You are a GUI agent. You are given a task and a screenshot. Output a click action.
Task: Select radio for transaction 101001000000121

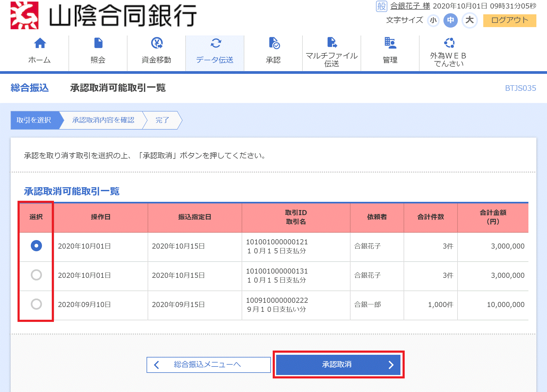click(x=36, y=246)
